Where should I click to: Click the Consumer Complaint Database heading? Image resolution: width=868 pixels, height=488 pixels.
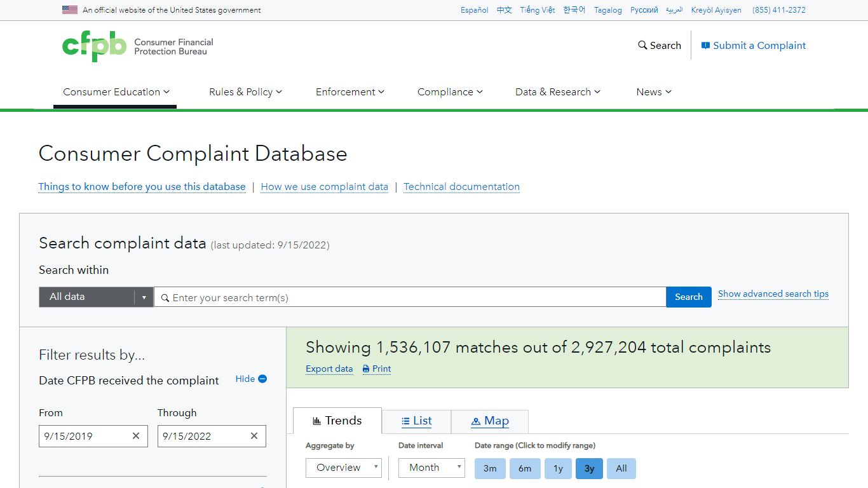click(x=193, y=154)
